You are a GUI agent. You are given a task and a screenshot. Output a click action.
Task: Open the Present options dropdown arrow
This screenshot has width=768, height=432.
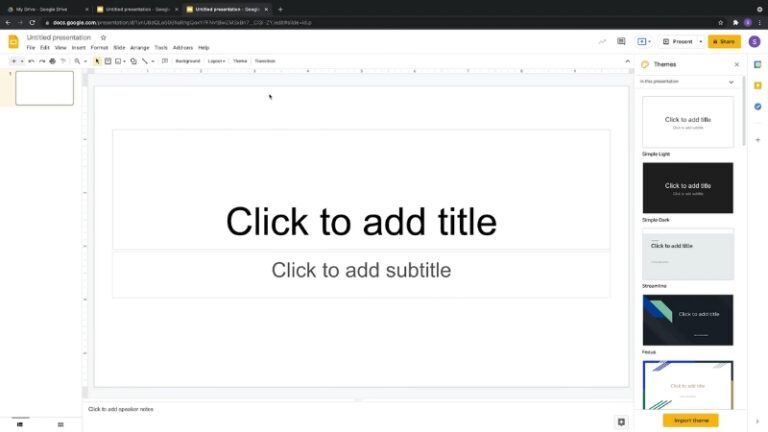[698, 41]
